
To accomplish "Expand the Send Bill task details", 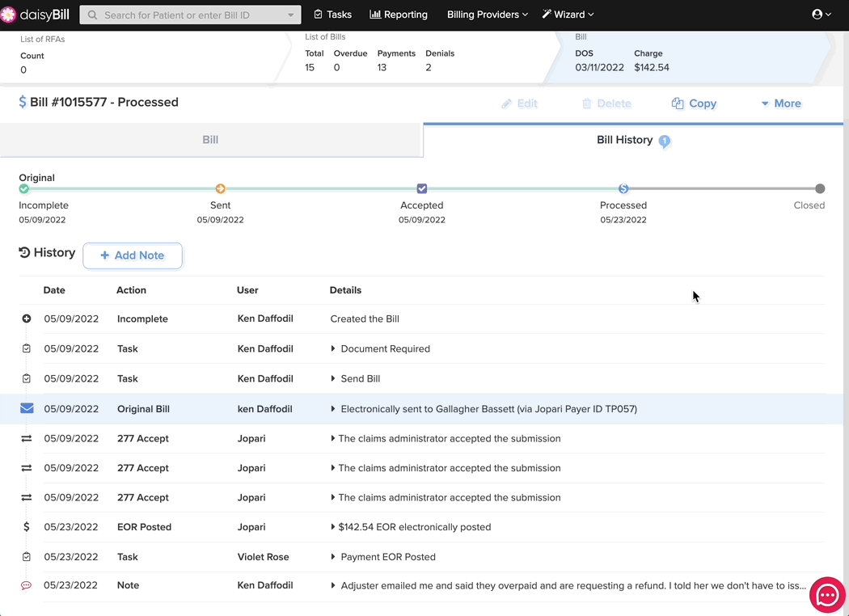I will tap(333, 378).
